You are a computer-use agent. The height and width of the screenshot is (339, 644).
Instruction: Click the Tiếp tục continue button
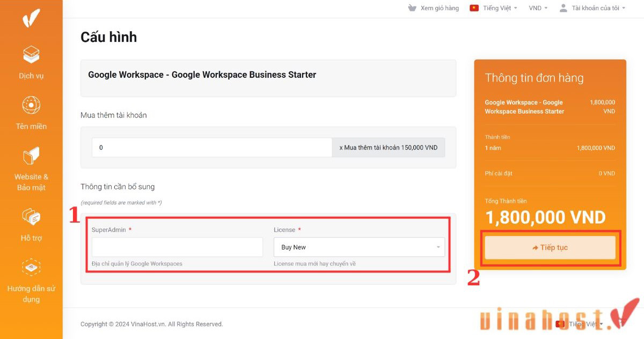(x=550, y=248)
